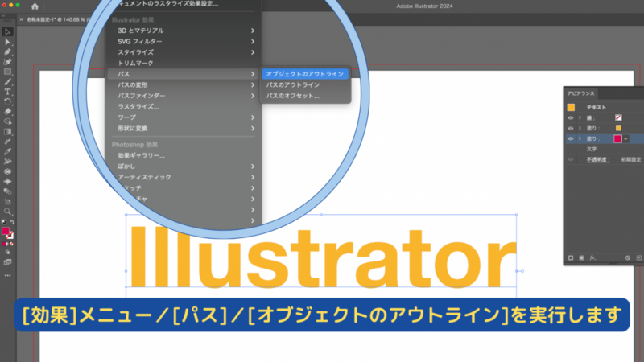Select the 名称未設定-1 document tab
Image resolution: width=644 pixels, height=362 pixels.
56,19
